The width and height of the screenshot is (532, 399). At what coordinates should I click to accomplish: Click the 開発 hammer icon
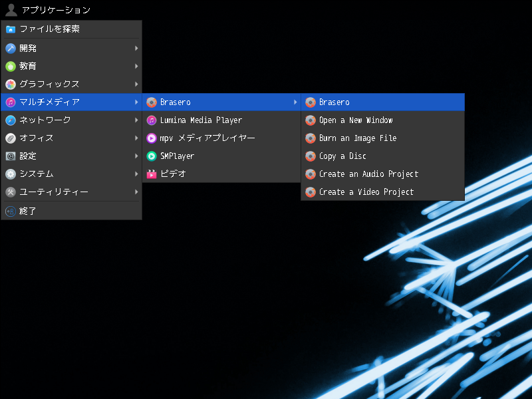[11, 49]
